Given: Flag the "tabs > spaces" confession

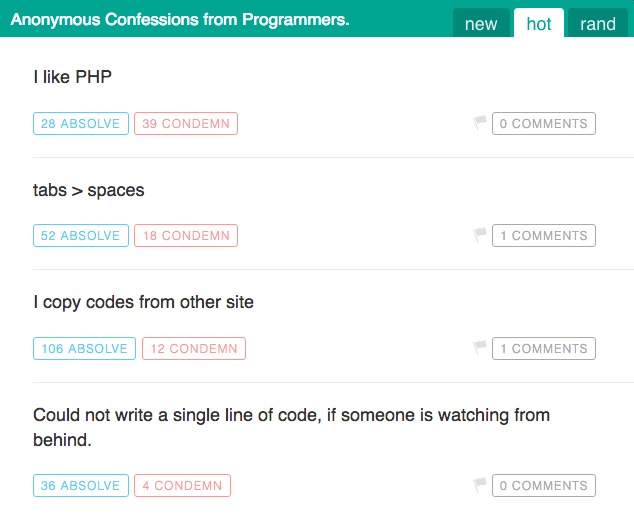Looking at the screenshot, I should [x=480, y=235].
